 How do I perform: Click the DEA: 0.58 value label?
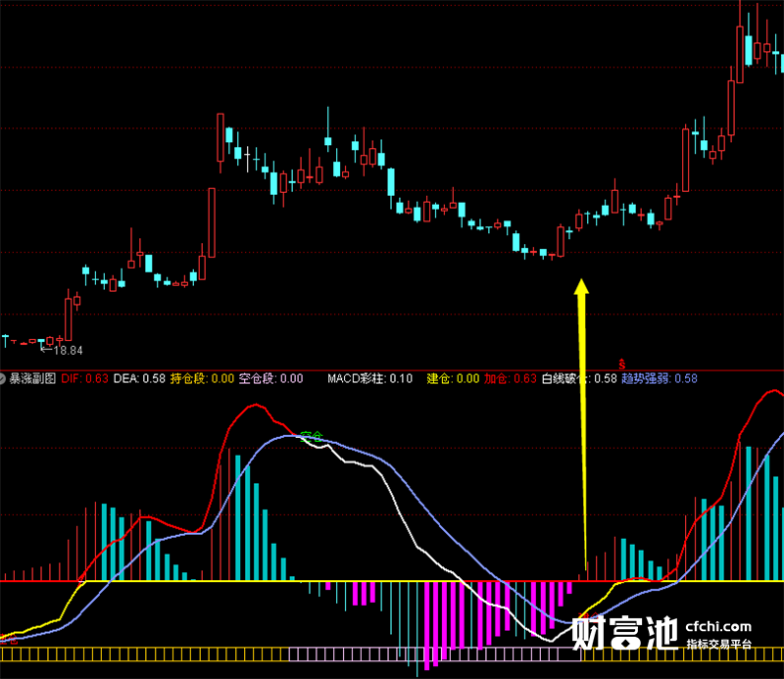point(139,379)
